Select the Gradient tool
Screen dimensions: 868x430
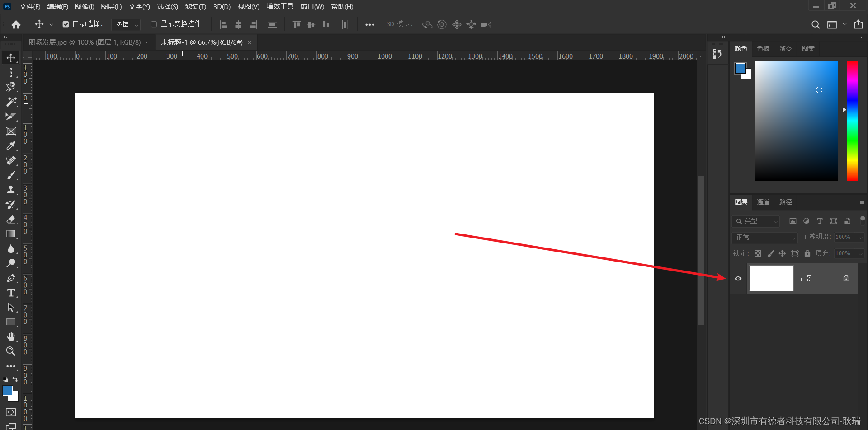click(x=11, y=234)
